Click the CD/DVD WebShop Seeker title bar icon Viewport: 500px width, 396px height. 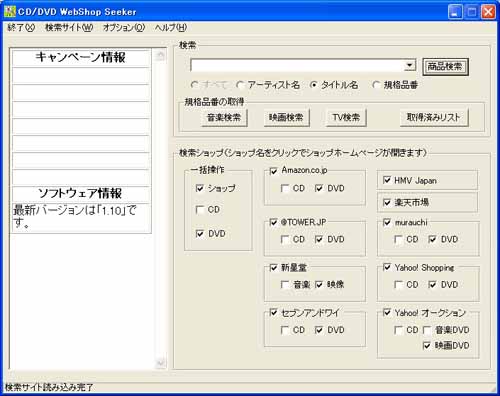[x=10, y=12]
